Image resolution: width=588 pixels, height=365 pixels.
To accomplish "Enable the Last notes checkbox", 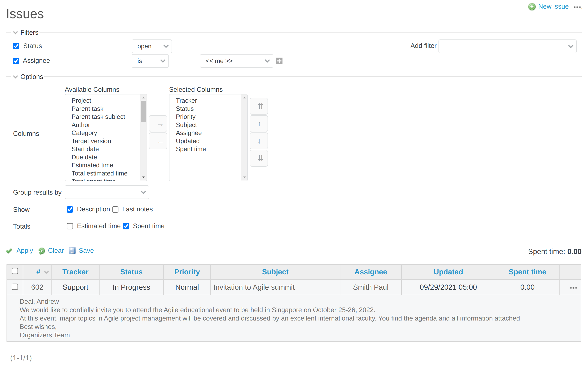I will (115, 209).
